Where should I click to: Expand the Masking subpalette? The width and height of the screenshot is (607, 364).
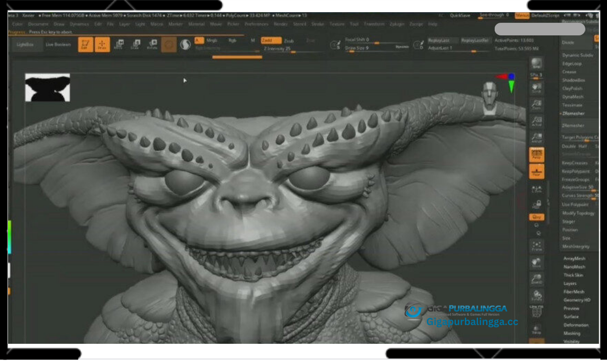click(572, 333)
